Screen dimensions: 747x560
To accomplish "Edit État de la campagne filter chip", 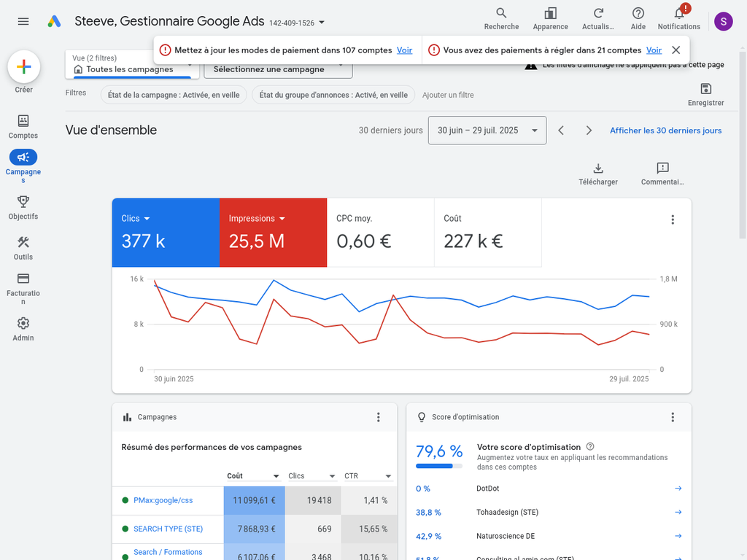I will coord(174,95).
